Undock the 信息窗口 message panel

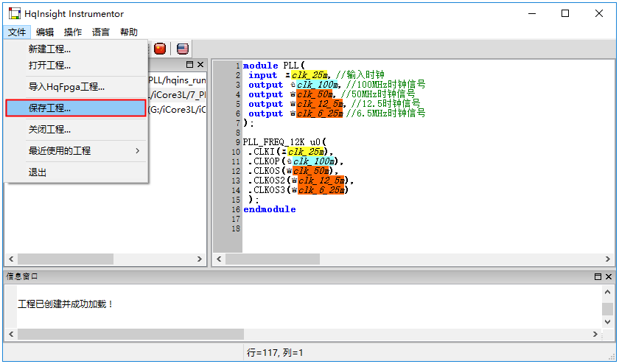598,276
